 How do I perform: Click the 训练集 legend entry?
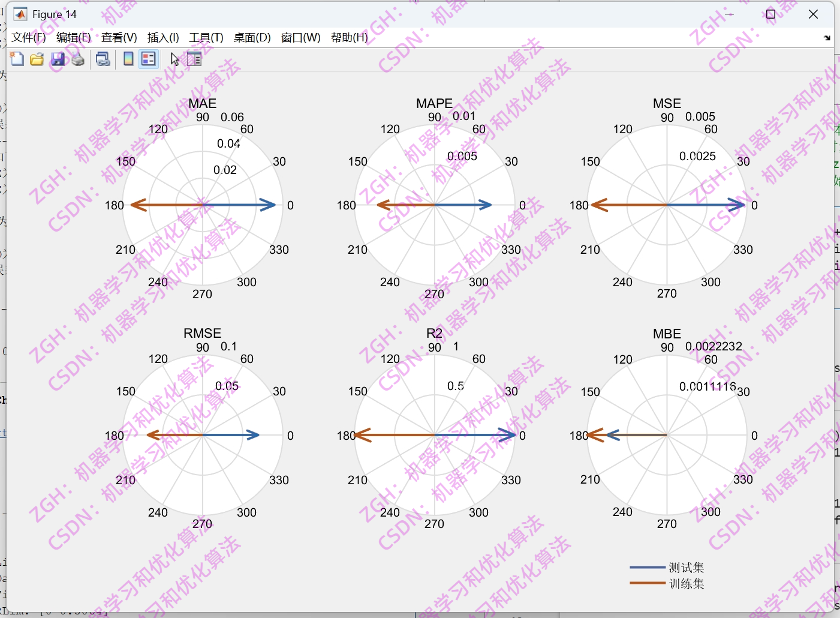click(687, 583)
